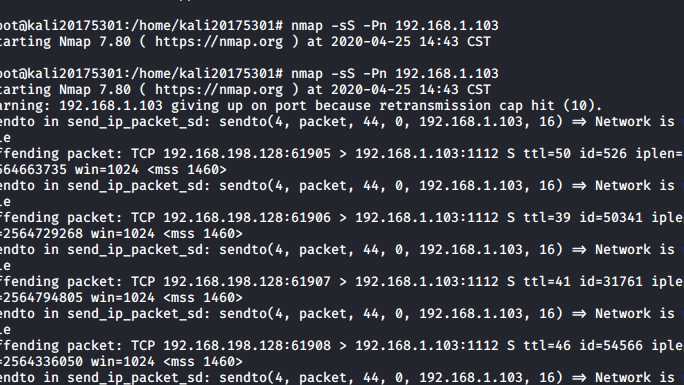Image resolution: width=684 pixels, height=385 pixels.
Task: Click the ttl=50 value in the terminal output
Action: coord(547,154)
